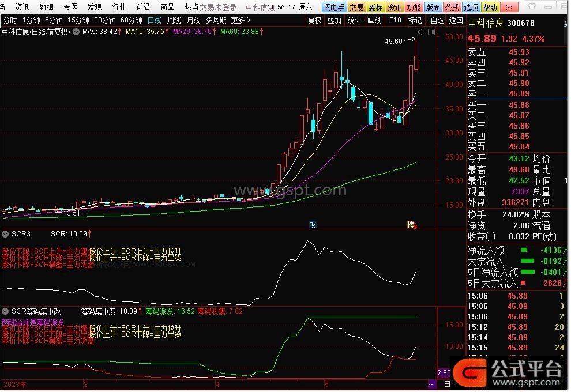Click the 筹码派发: 16.52 indicator value

[170, 311]
